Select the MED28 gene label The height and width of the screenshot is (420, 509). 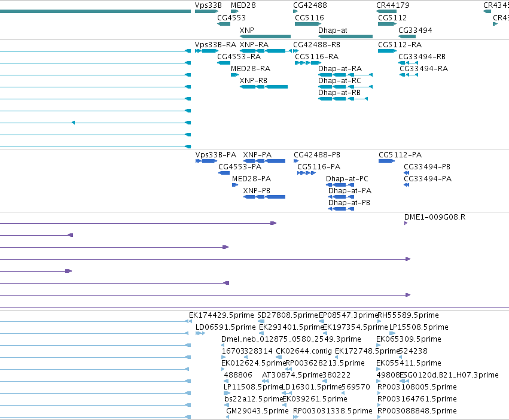click(x=243, y=5)
